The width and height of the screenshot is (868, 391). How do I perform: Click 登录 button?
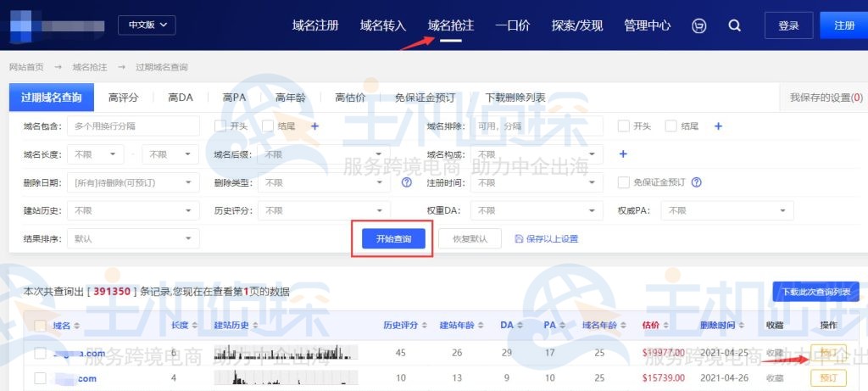(789, 25)
